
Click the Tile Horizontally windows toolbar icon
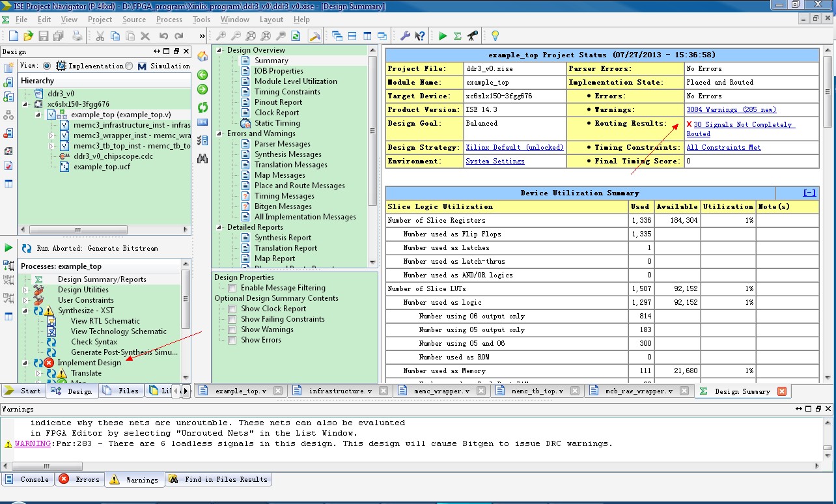tap(352, 36)
